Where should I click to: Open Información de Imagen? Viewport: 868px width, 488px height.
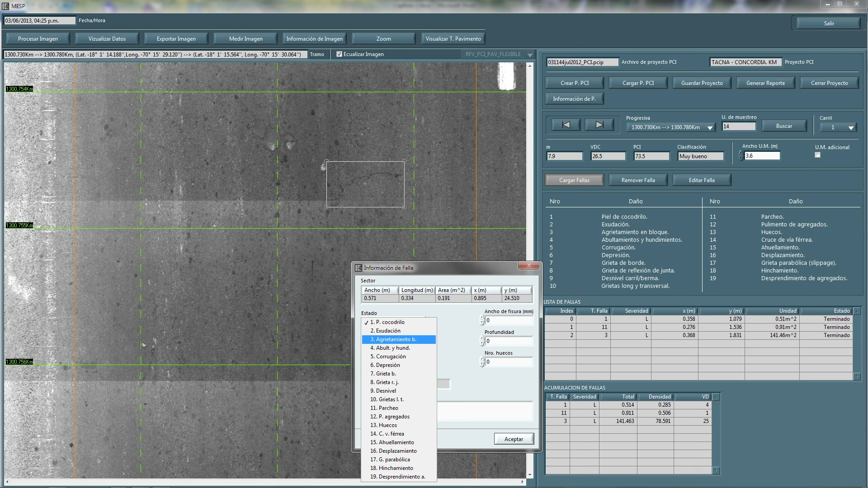pos(315,39)
